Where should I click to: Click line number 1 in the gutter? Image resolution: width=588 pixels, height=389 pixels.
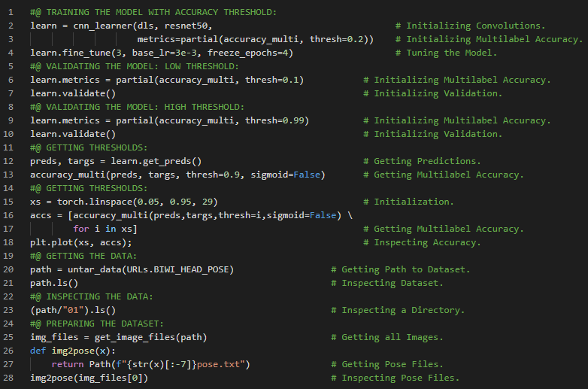(11, 12)
